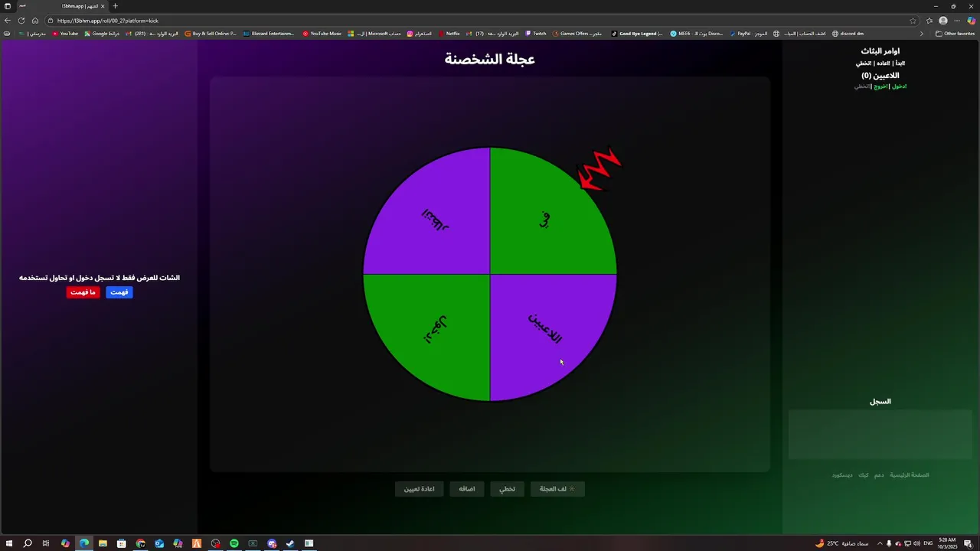The width and height of the screenshot is (980, 551).
Task: Open a new browser tab with plus
Action: point(116,6)
